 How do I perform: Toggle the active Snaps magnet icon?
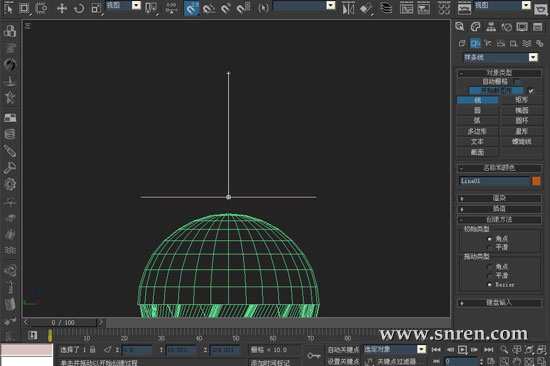pos(192,8)
